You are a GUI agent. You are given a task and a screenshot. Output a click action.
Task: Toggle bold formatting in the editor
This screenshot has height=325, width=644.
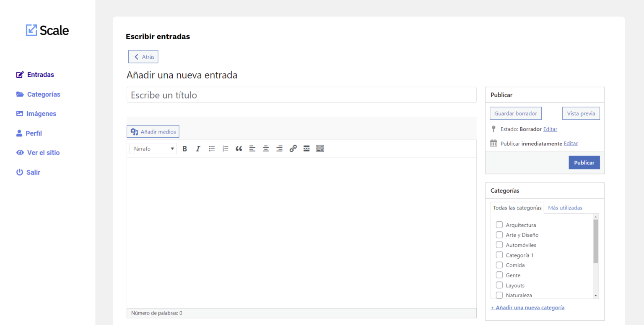184,148
